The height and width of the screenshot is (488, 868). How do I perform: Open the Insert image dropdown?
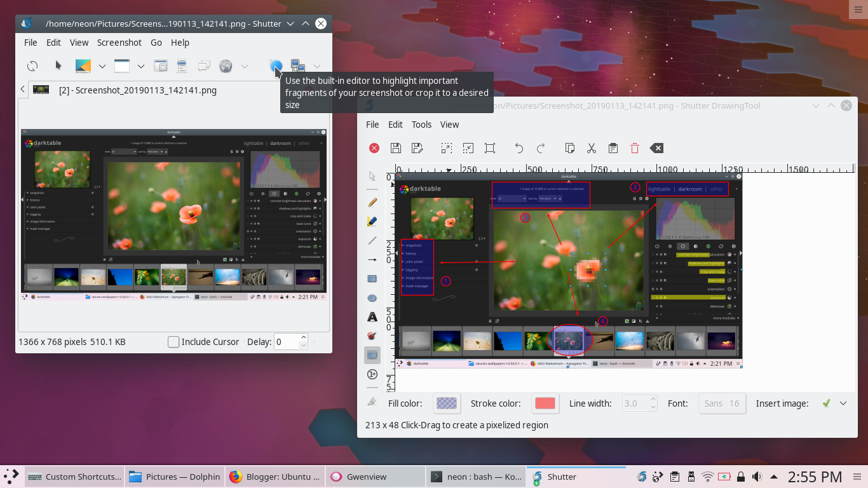point(843,403)
